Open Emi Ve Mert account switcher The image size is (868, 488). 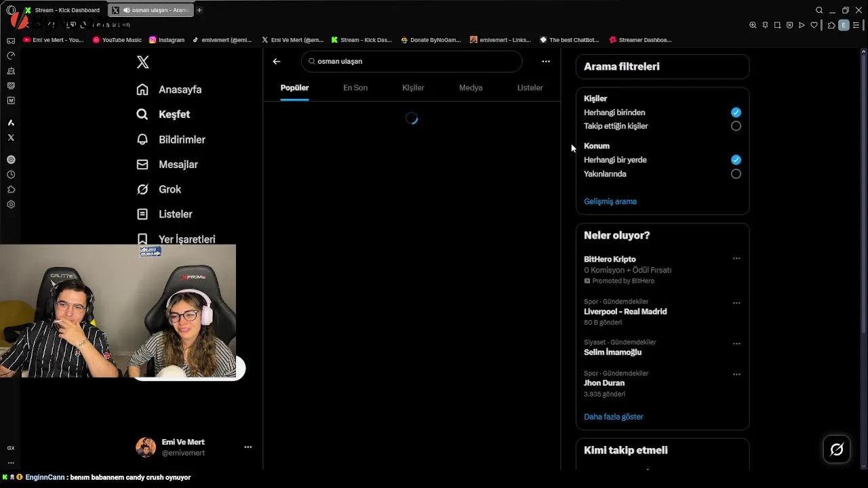[194, 447]
